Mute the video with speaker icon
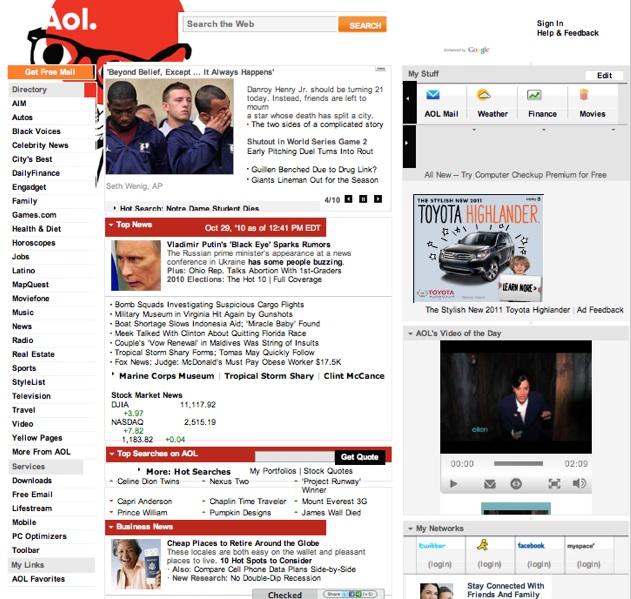The width and height of the screenshot is (631, 599). click(x=579, y=483)
